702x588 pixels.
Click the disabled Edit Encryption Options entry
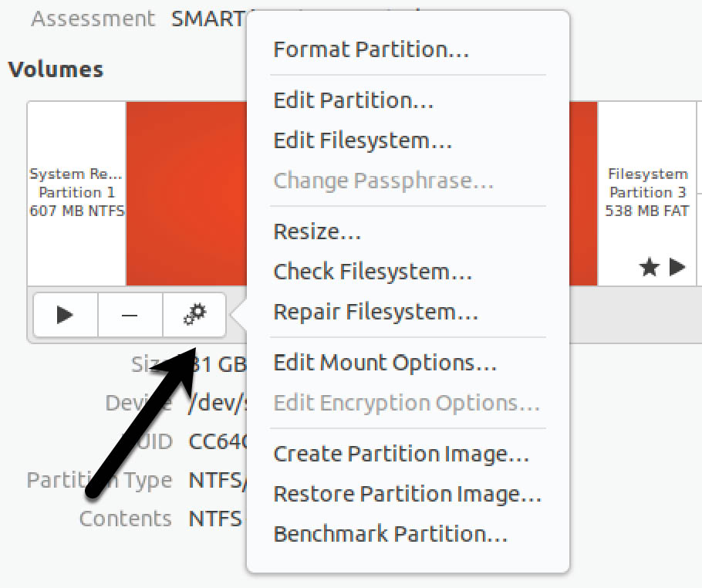click(407, 403)
